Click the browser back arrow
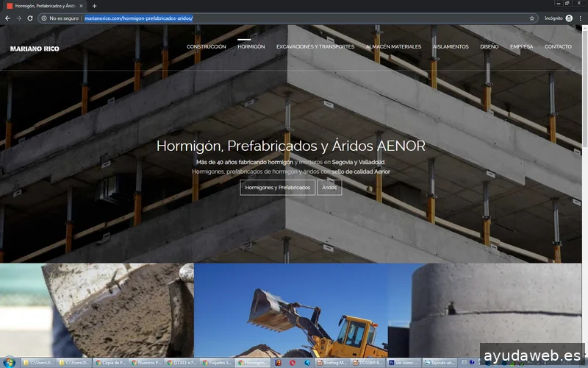This screenshot has height=368, width=588. coord(7,18)
